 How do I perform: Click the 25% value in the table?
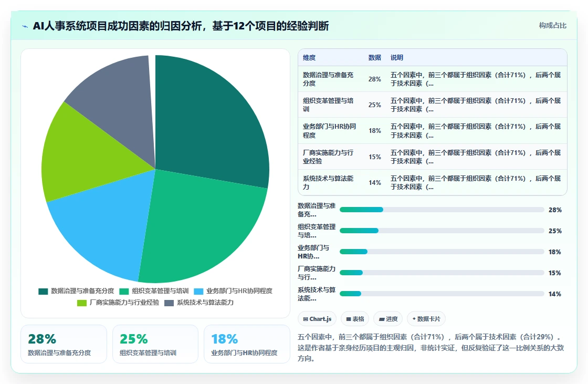click(x=375, y=105)
